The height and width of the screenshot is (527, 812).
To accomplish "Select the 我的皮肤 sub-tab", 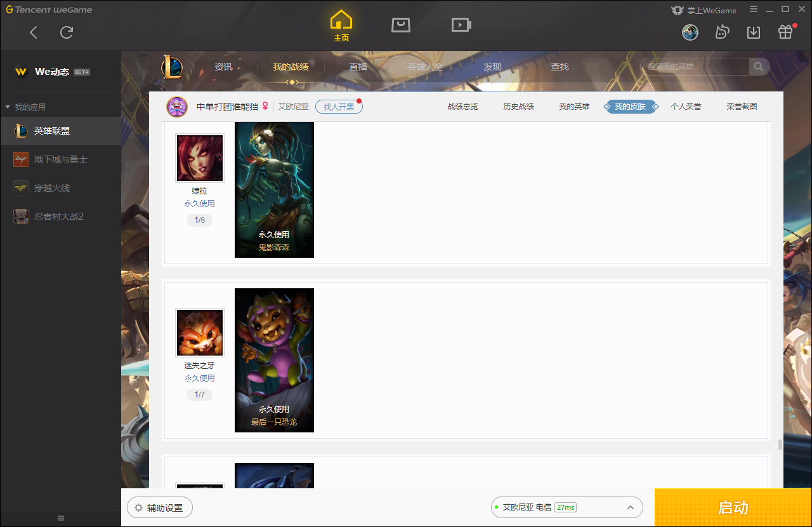I will (x=630, y=107).
